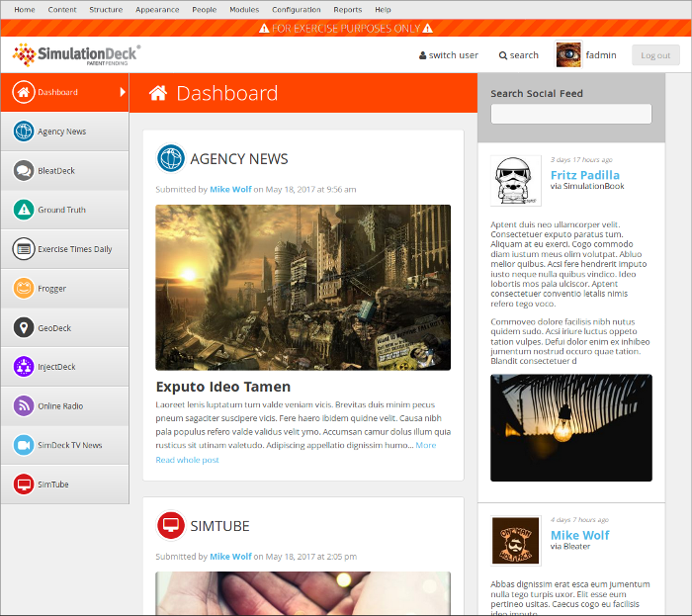This screenshot has width=692, height=616.
Task: Open the Help admin menu
Action: (x=383, y=9)
